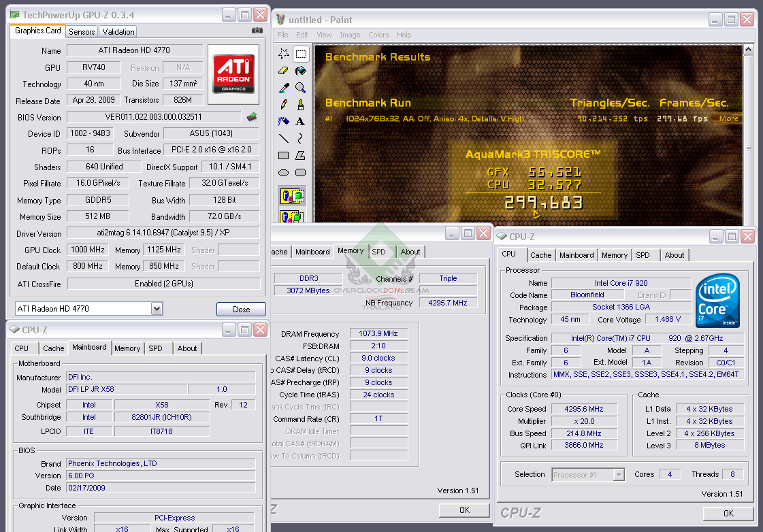Select the Polygon shape tool
The image size is (763, 532).
(x=301, y=156)
